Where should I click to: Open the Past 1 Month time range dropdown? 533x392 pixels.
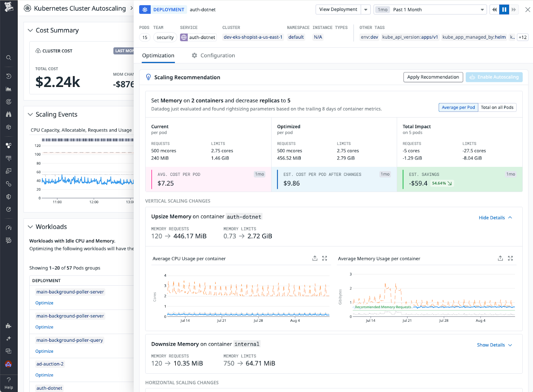[x=430, y=10]
